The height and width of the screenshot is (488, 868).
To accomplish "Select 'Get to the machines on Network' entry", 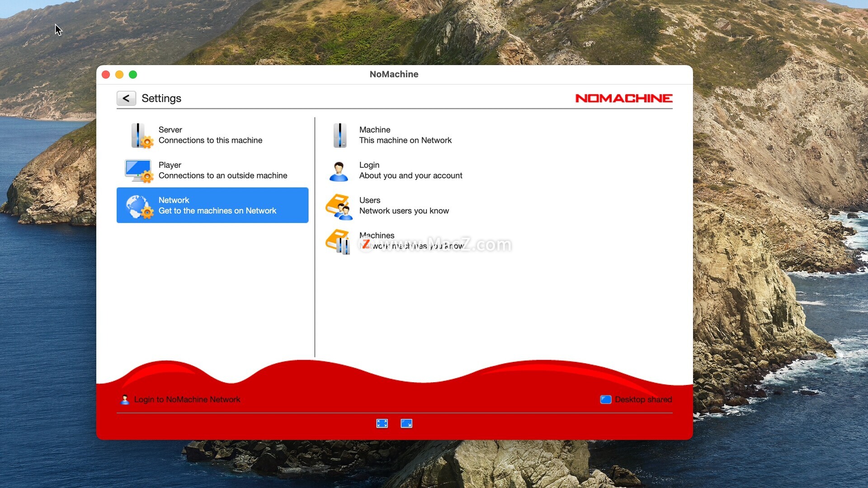I will point(217,211).
